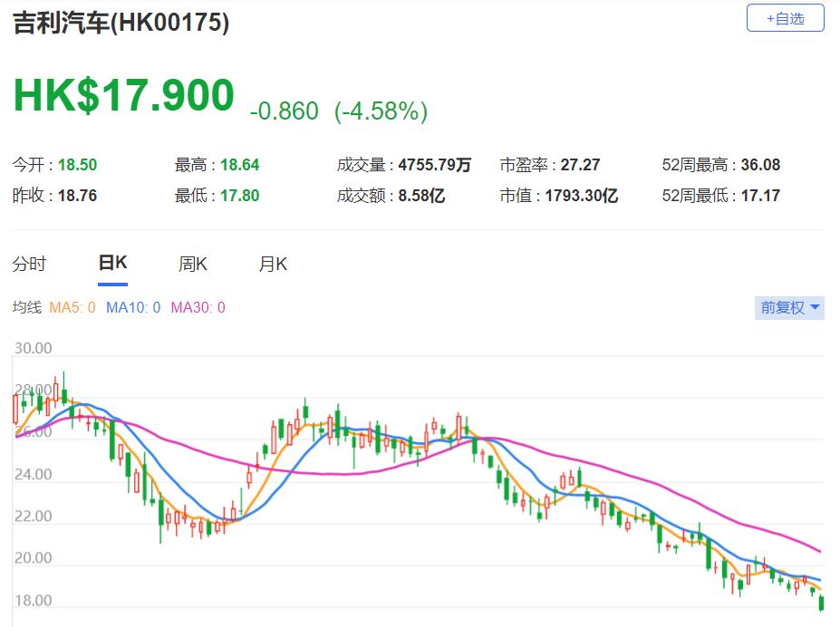Click the 市值 value 1793.30亿
The height and width of the screenshot is (627, 840).
pos(582,196)
